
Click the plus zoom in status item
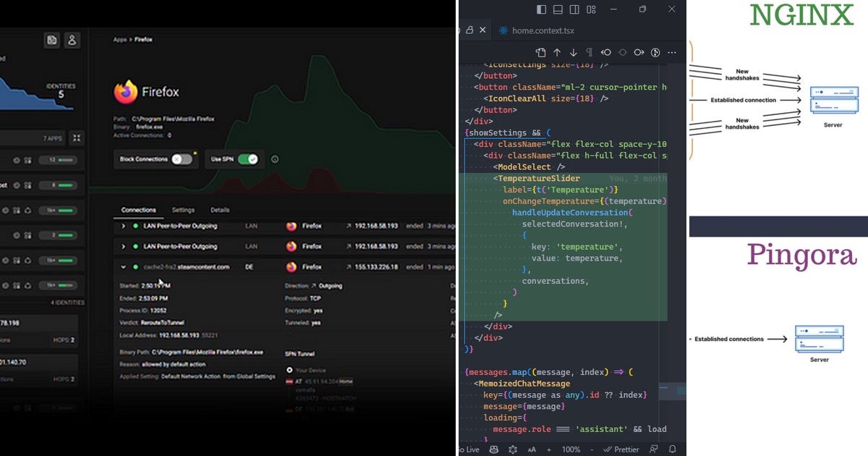point(549,449)
